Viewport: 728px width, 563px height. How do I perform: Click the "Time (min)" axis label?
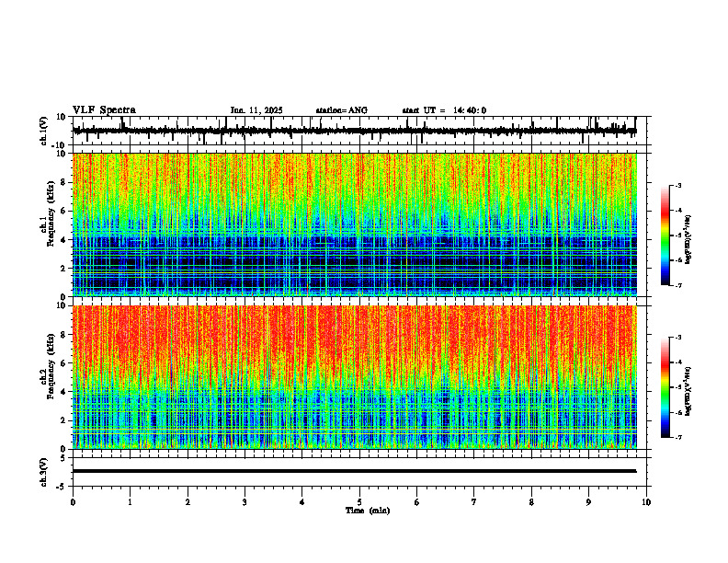[368, 511]
